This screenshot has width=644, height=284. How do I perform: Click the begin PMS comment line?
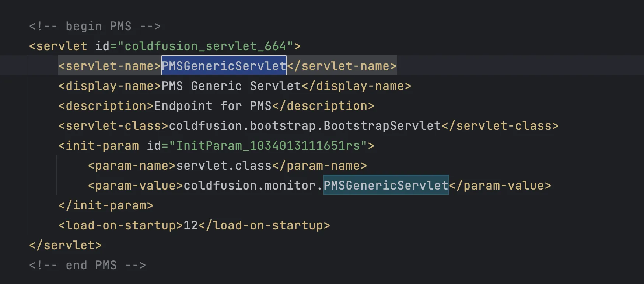(x=95, y=26)
